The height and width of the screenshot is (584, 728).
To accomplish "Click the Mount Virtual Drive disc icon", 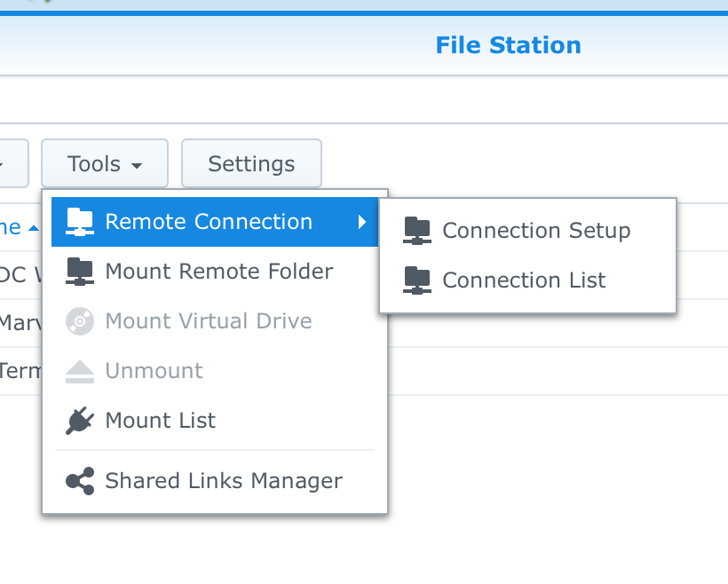I will pos(80,321).
